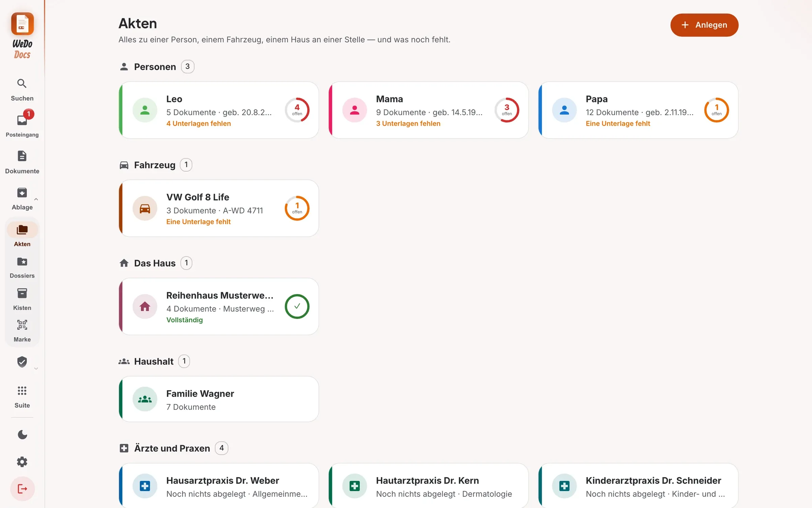The height and width of the screenshot is (508, 812).
Task: Open the Mama person file
Action: (428, 110)
